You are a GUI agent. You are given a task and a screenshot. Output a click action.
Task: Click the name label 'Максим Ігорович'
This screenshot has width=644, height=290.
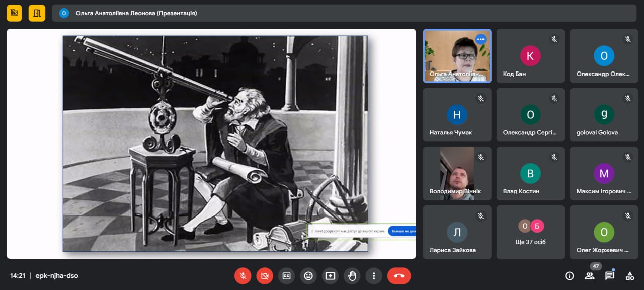[604, 191]
